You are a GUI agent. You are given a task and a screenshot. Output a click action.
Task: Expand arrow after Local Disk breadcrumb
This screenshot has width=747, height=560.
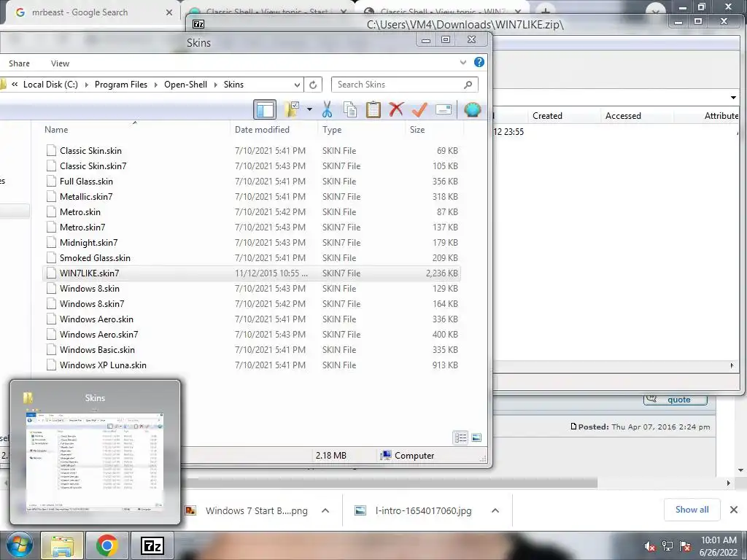[x=86, y=85]
